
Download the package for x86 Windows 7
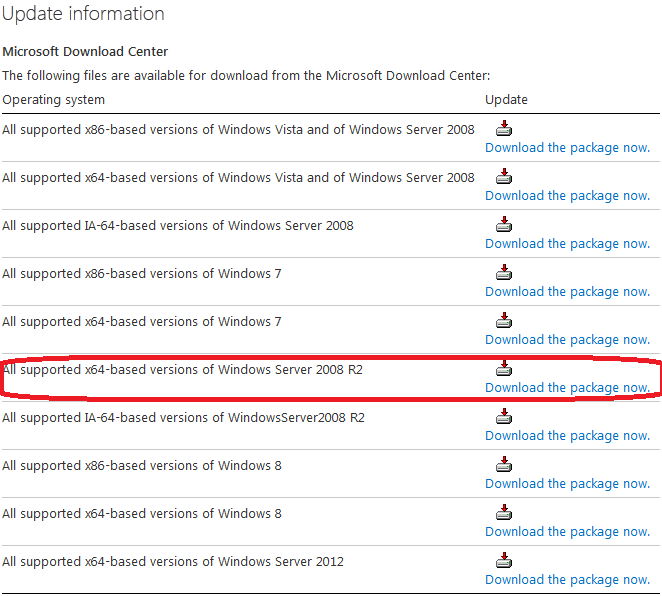point(567,292)
